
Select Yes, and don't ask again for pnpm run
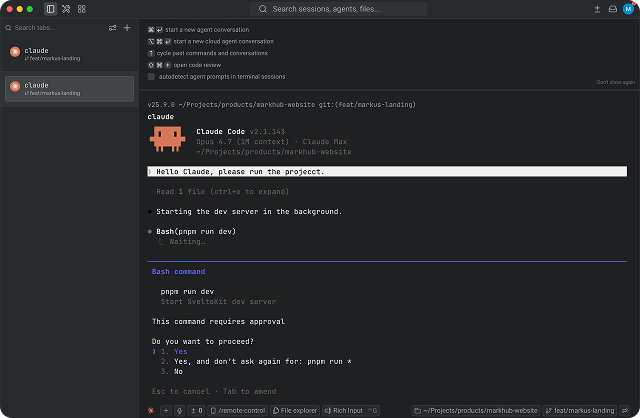click(256, 362)
